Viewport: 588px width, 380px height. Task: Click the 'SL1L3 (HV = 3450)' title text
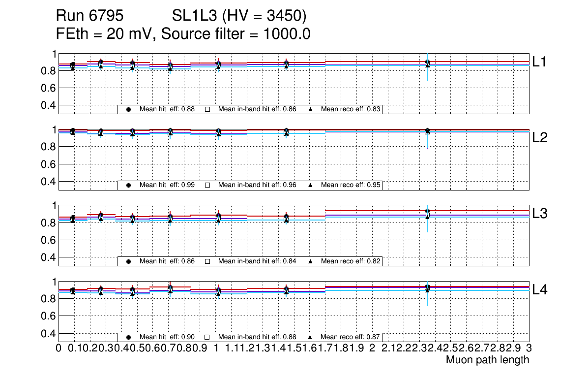[239, 16]
